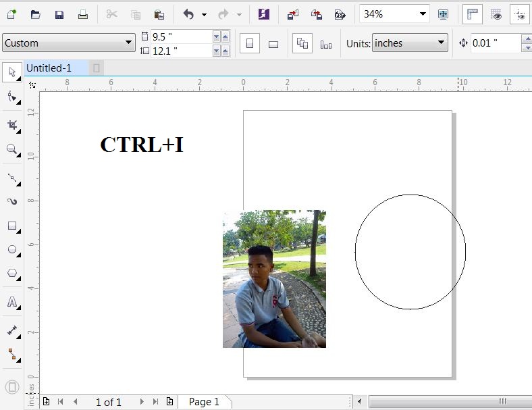Select the Connector tool
The image size is (532, 410).
(x=12, y=355)
